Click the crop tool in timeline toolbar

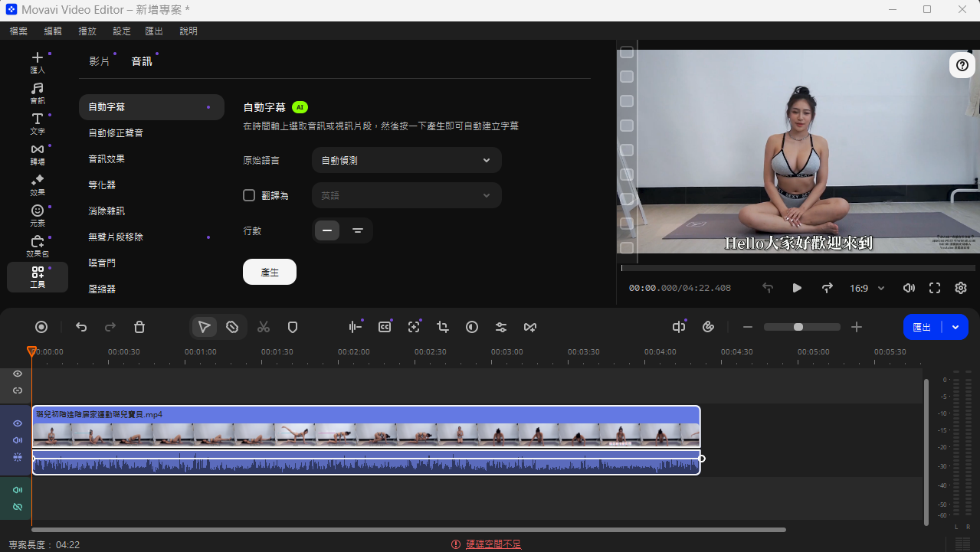(443, 327)
